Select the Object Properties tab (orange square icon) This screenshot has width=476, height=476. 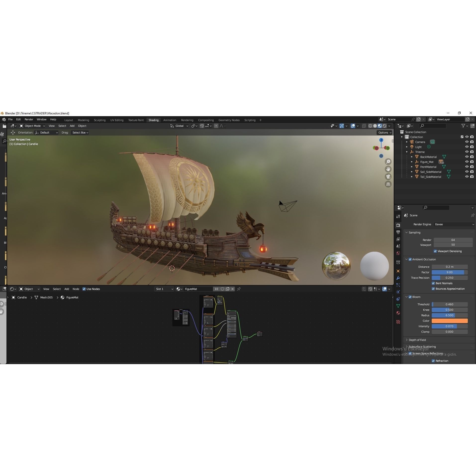point(398,270)
